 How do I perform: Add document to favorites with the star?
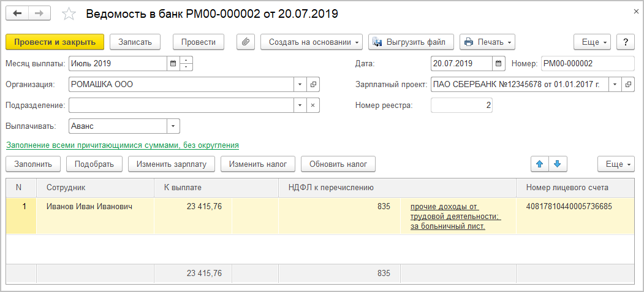(x=69, y=13)
